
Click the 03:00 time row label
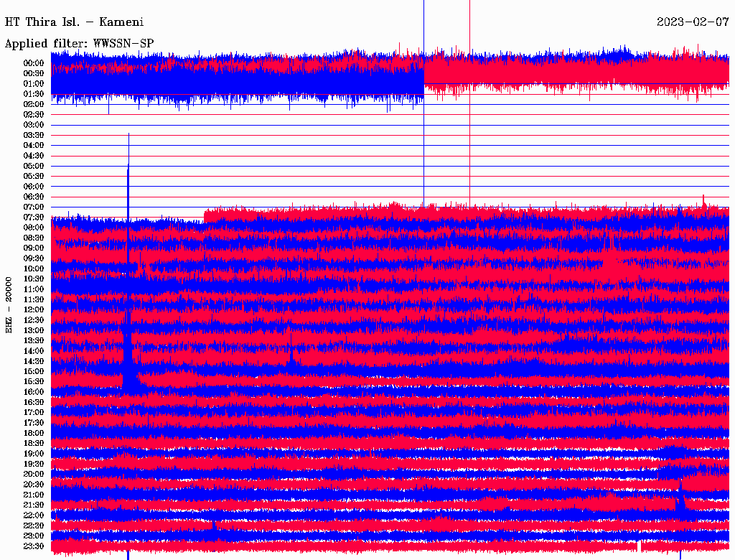[x=34, y=125]
